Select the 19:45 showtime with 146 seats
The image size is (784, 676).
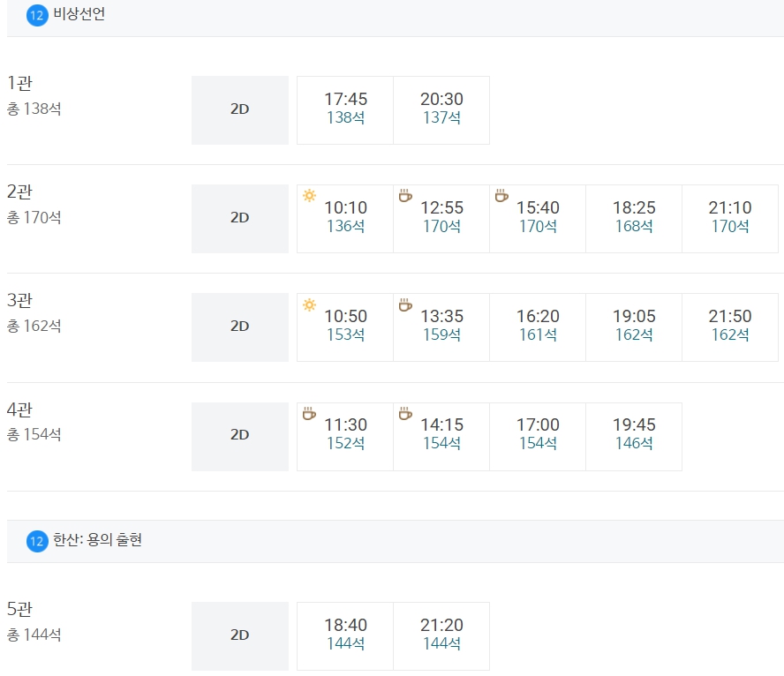point(634,436)
